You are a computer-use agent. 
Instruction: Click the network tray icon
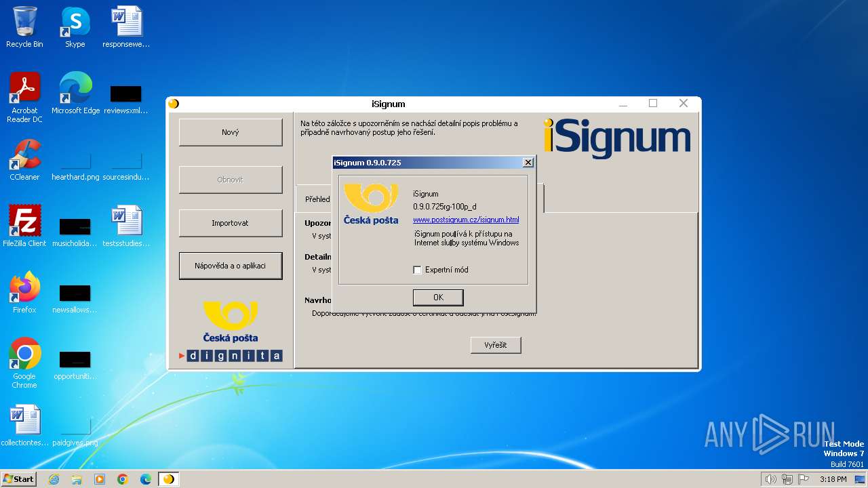pyautogui.click(x=787, y=479)
